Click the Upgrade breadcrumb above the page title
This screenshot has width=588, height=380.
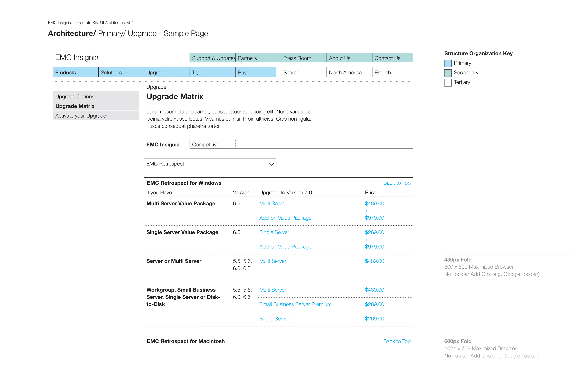coord(156,87)
